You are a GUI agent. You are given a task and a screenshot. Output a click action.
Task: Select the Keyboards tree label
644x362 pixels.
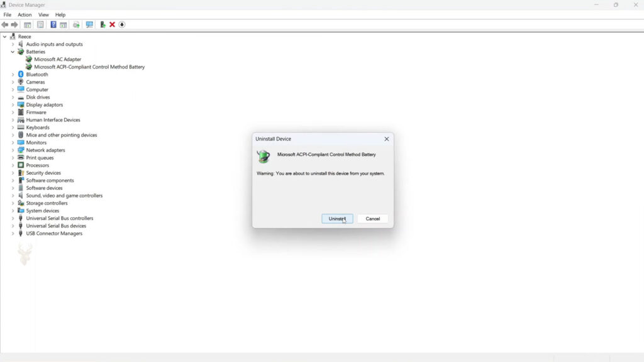point(38,127)
